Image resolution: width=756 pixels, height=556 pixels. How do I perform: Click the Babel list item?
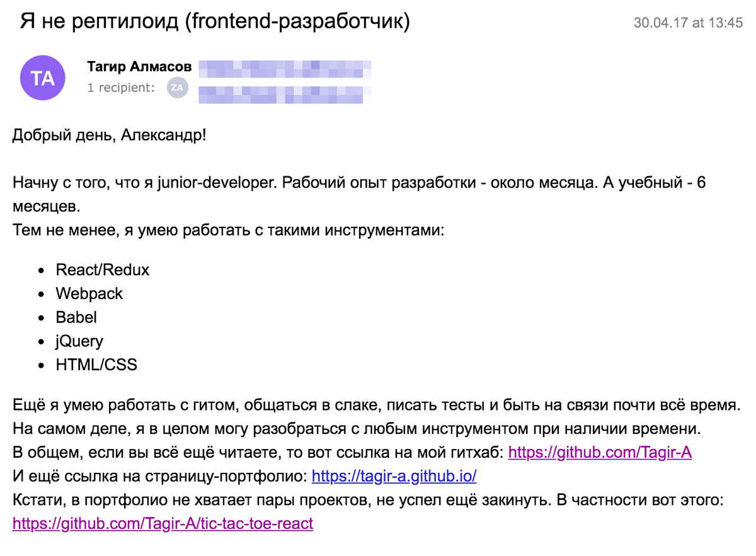click(x=76, y=317)
